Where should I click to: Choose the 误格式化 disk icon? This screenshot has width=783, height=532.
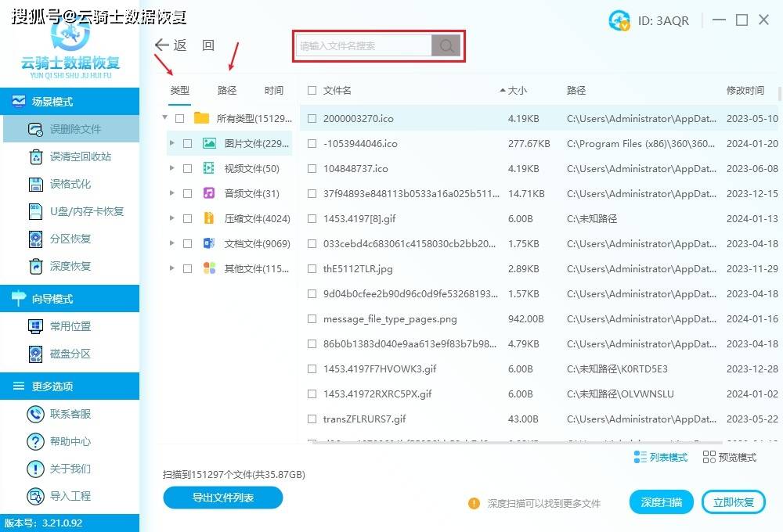pos(36,184)
